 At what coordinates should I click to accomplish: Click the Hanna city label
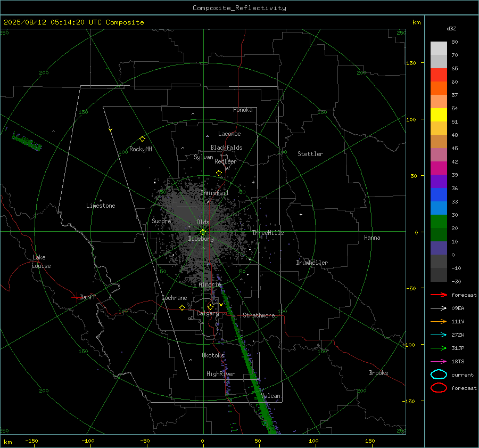point(372,238)
